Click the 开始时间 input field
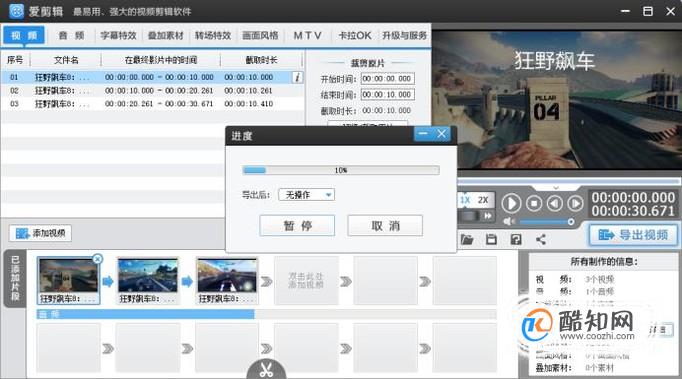682x379 pixels. click(388, 79)
